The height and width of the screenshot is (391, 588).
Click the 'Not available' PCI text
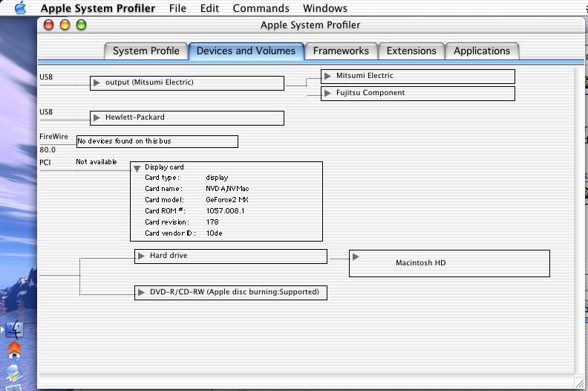[x=97, y=162]
